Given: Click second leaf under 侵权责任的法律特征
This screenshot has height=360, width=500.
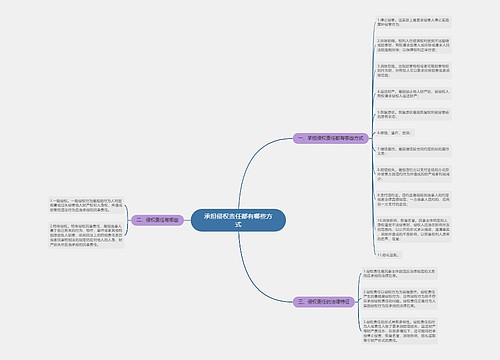Looking at the screenshot, I should pos(399,299).
